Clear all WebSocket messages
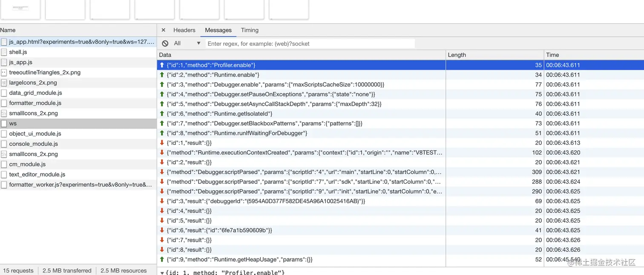 [165, 43]
